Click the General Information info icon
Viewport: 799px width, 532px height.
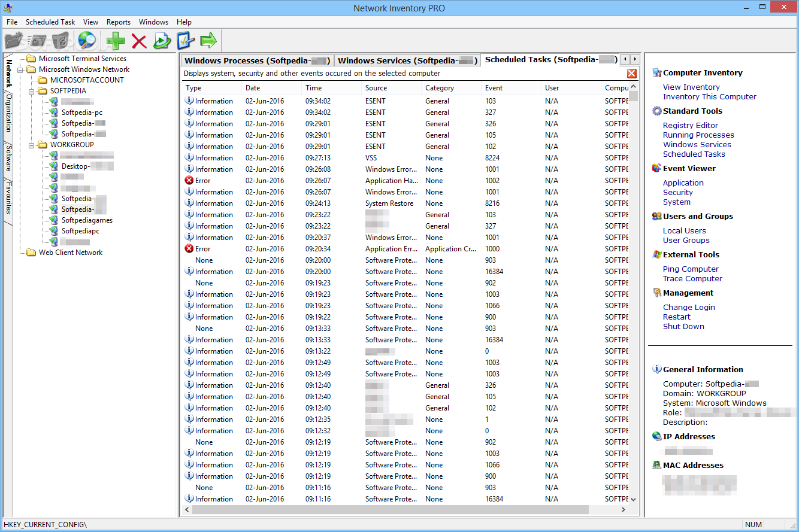(x=657, y=369)
